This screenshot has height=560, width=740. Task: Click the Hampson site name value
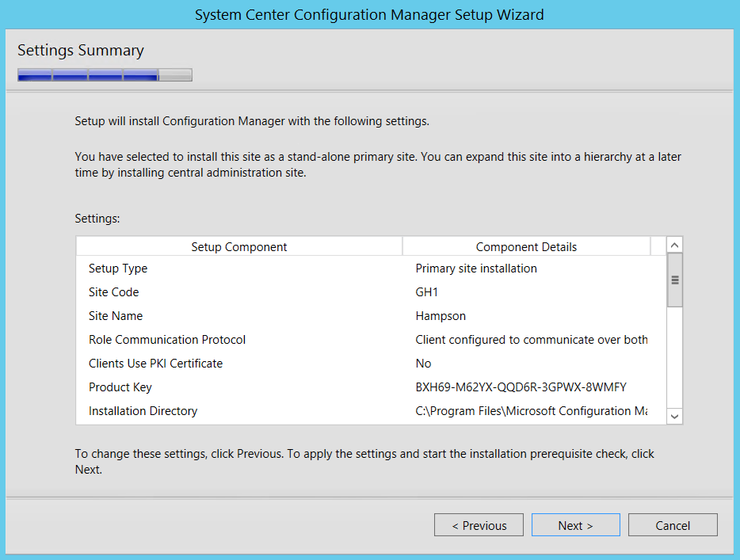click(x=441, y=316)
